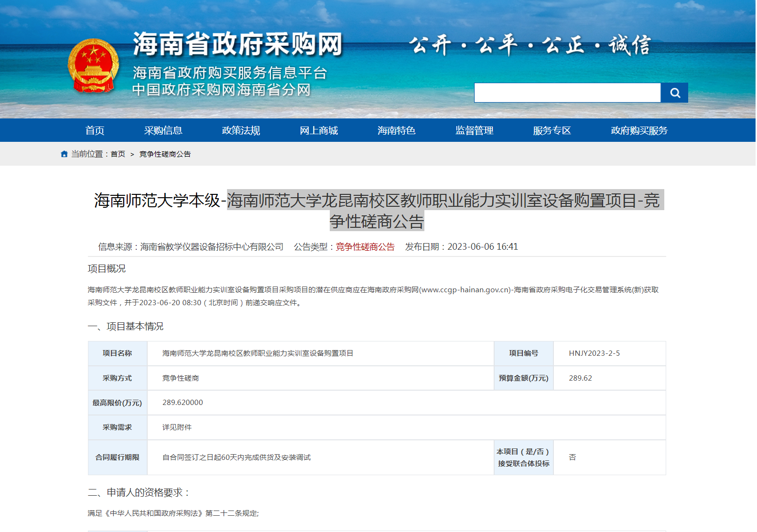The image size is (757, 532).
Task: Open the 海南特色 navigation menu
Action: [x=396, y=130]
